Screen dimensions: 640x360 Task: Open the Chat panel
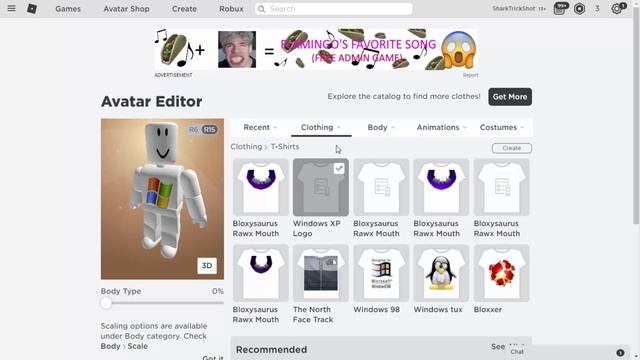517,352
